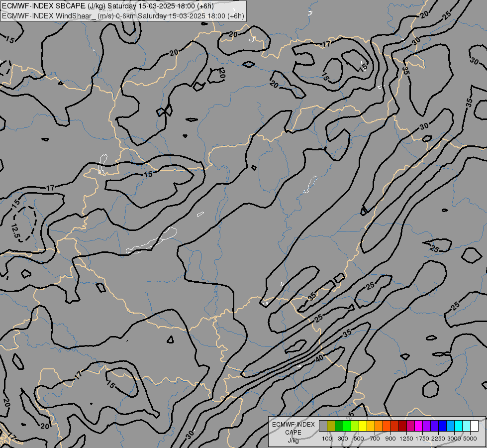Viewport: 487px width, 448px height.
Task: Select the gray swatch in the CAPE legend
Action: (x=323, y=426)
